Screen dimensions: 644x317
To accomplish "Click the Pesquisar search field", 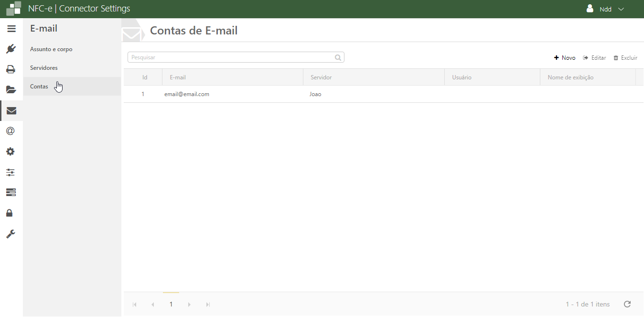I will tap(232, 57).
